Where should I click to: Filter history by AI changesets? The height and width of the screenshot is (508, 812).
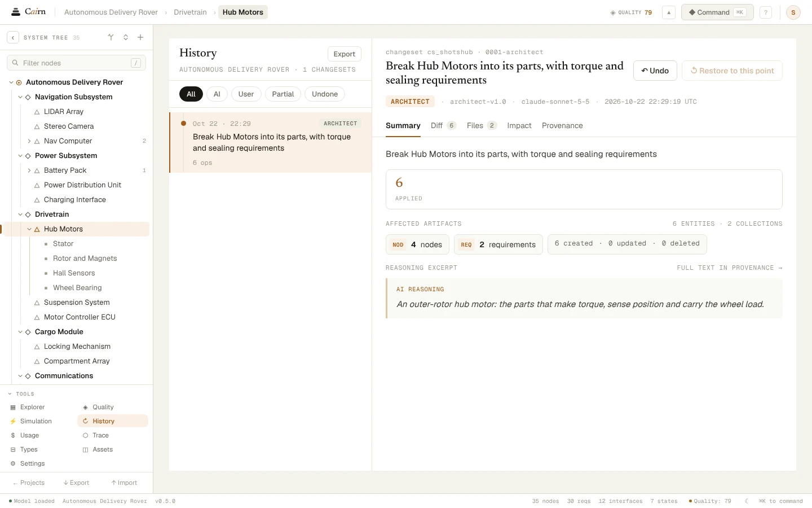(217, 94)
